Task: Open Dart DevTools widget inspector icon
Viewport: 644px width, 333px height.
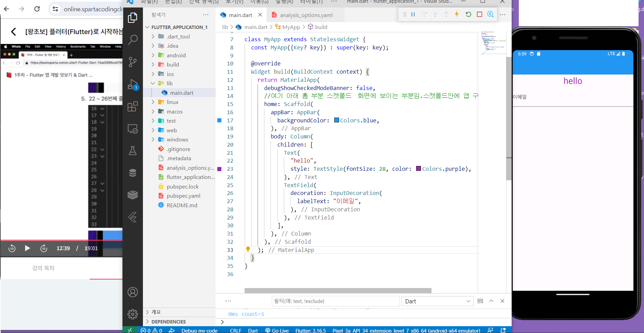Action: point(491,14)
